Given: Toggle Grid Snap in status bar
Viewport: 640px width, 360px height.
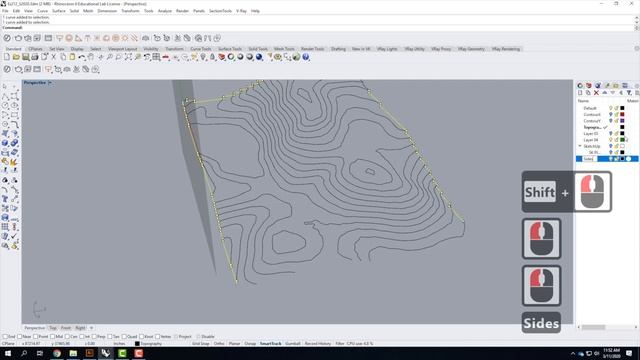Looking at the screenshot, I should tap(200, 344).
